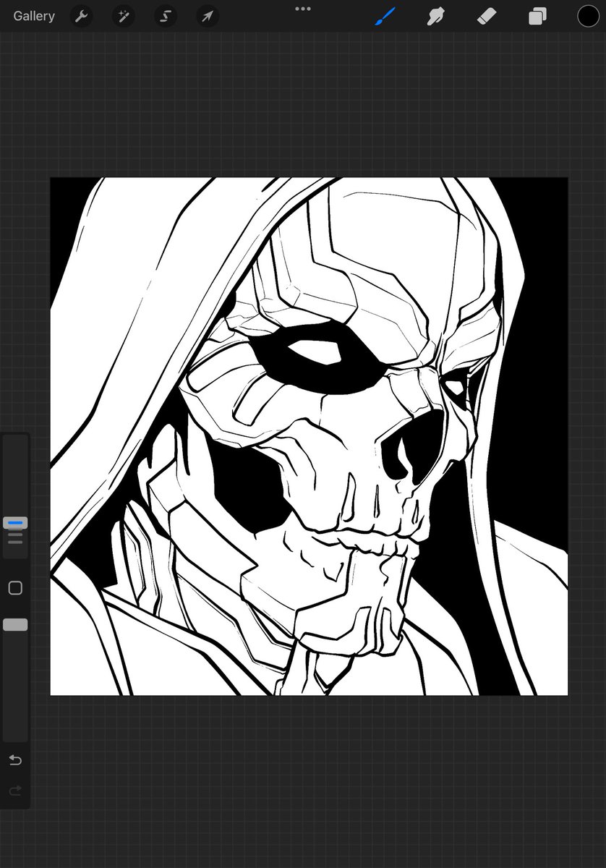The image size is (606, 868).
Task: Activate the Transform arrow tool
Action: pyautogui.click(x=208, y=16)
